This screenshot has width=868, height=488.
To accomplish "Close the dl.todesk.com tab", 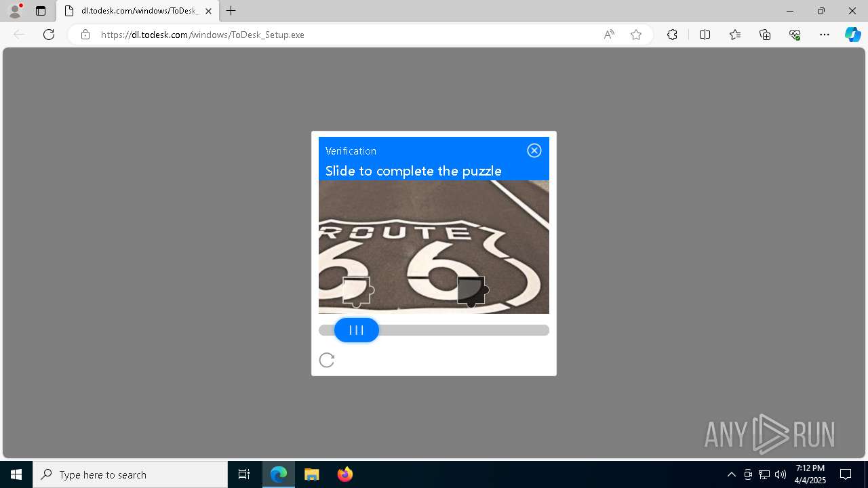I will point(208,11).
